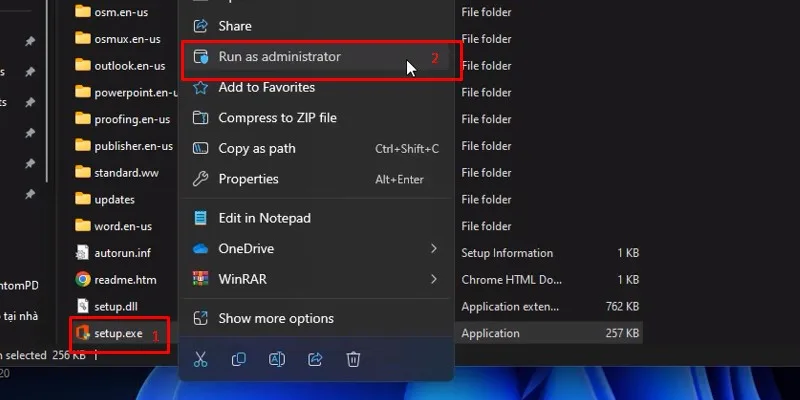The width and height of the screenshot is (800, 400).
Task: Select the osmux.en-us folder name
Action: point(128,39)
